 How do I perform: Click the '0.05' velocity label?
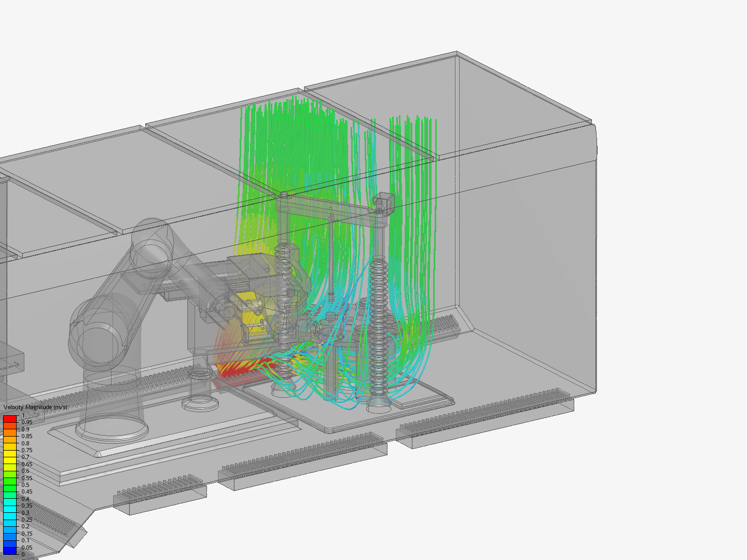pos(26,548)
